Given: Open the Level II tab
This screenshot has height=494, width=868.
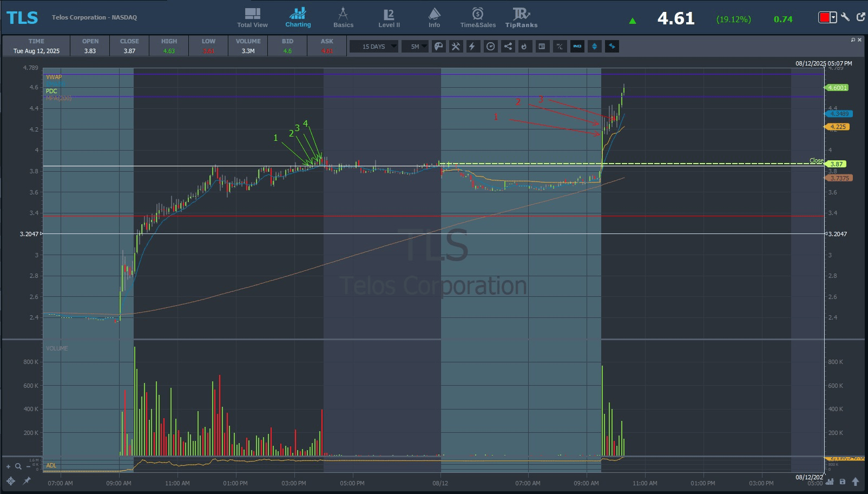Looking at the screenshot, I should click(x=389, y=18).
